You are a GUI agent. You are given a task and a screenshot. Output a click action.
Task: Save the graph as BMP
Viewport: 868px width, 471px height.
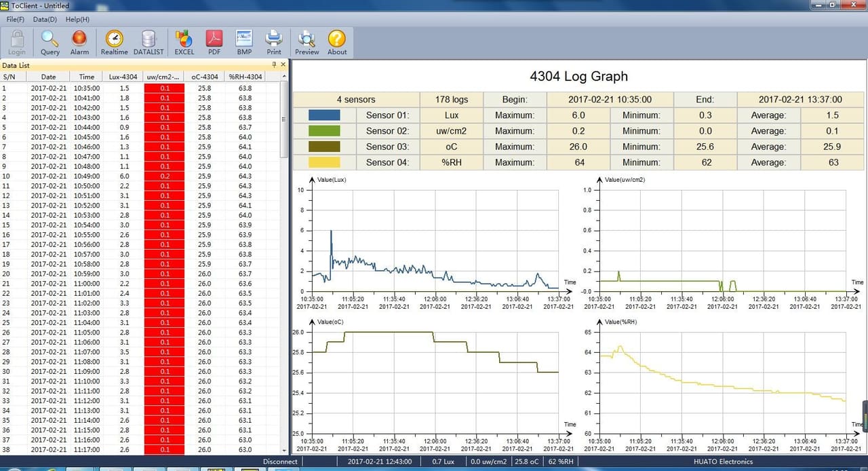[244, 42]
